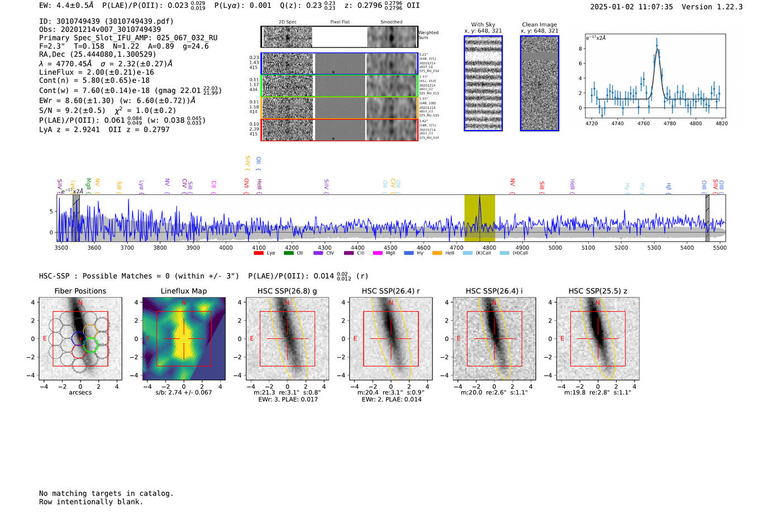Open the HSC SSP(26.8) g image

tap(287, 338)
